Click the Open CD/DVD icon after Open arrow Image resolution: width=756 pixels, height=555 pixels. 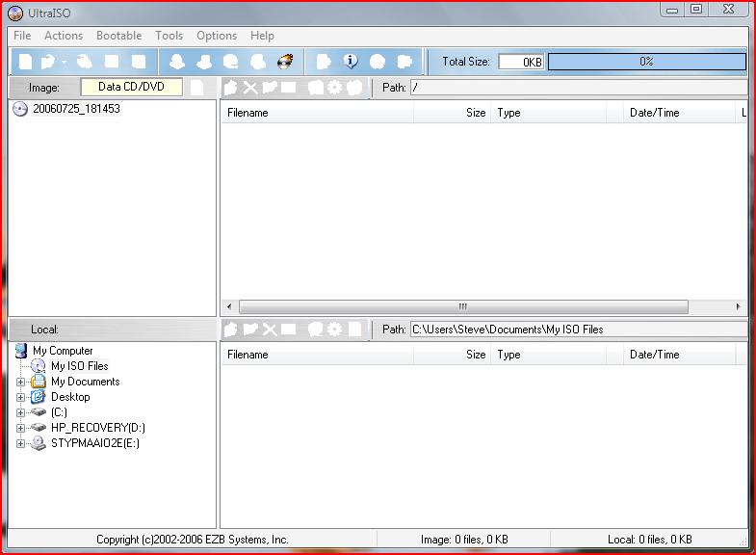click(x=85, y=62)
